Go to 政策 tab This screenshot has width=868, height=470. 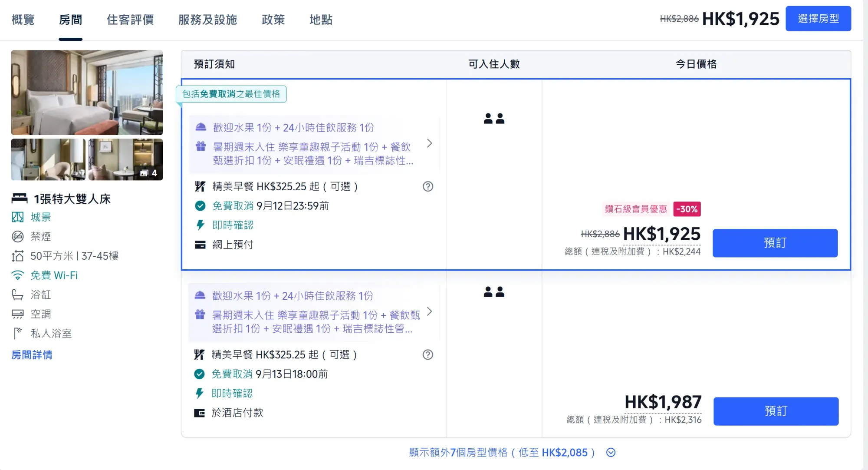(x=273, y=20)
